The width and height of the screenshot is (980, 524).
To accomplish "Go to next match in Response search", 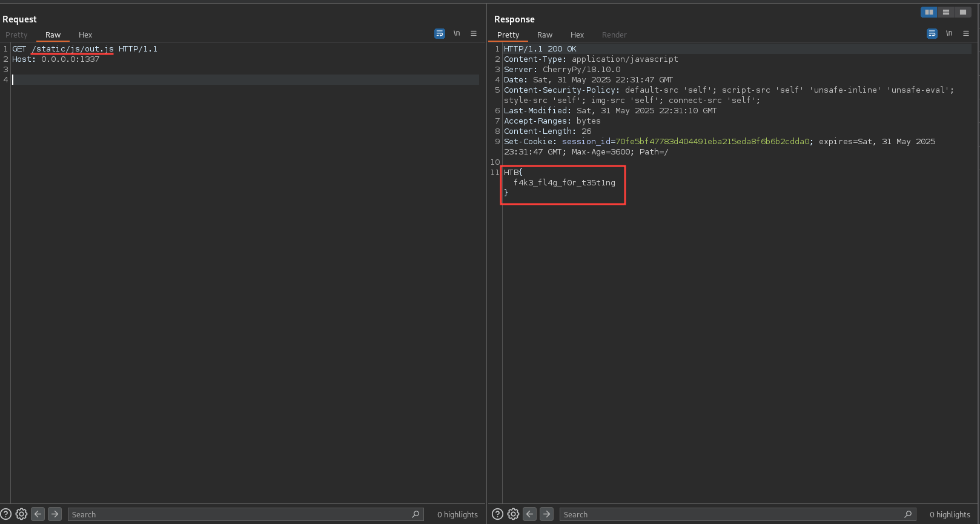I will pyautogui.click(x=546, y=514).
